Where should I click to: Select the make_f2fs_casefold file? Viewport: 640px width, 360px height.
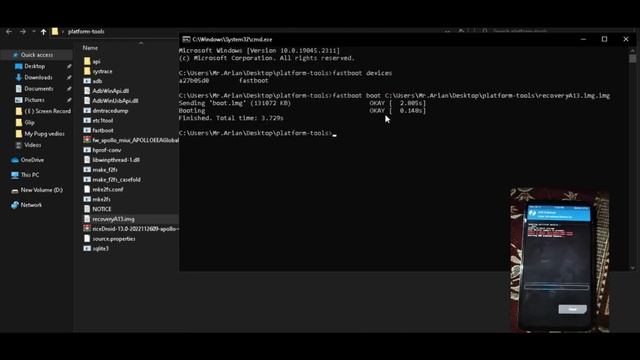point(116,180)
